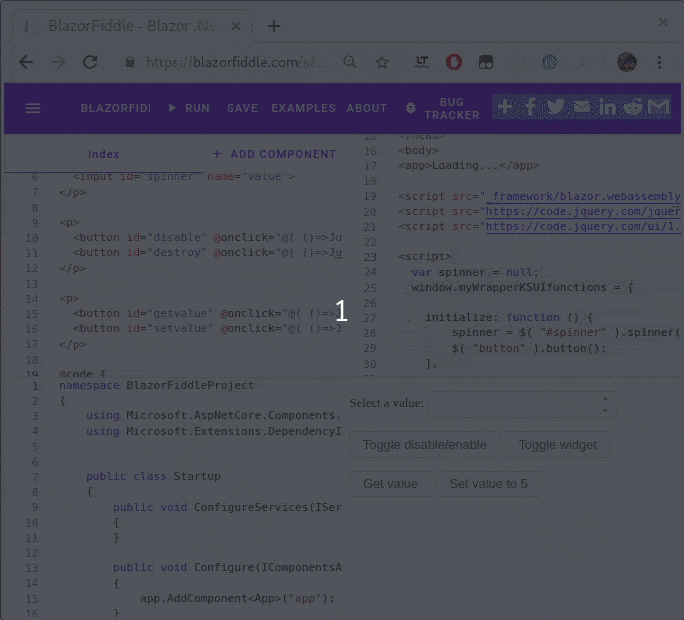Image resolution: width=684 pixels, height=620 pixels.
Task: Open the EXAMPLES menu
Action: click(304, 108)
